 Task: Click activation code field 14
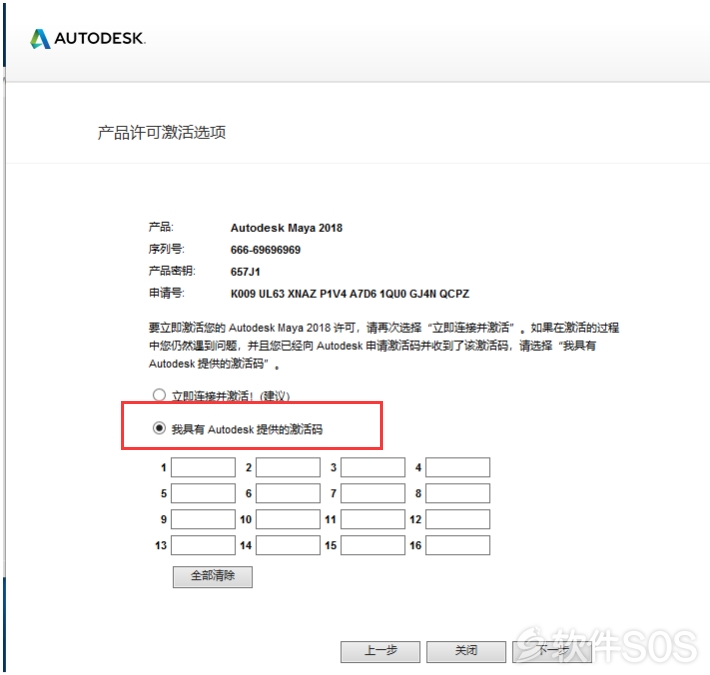[x=288, y=545]
